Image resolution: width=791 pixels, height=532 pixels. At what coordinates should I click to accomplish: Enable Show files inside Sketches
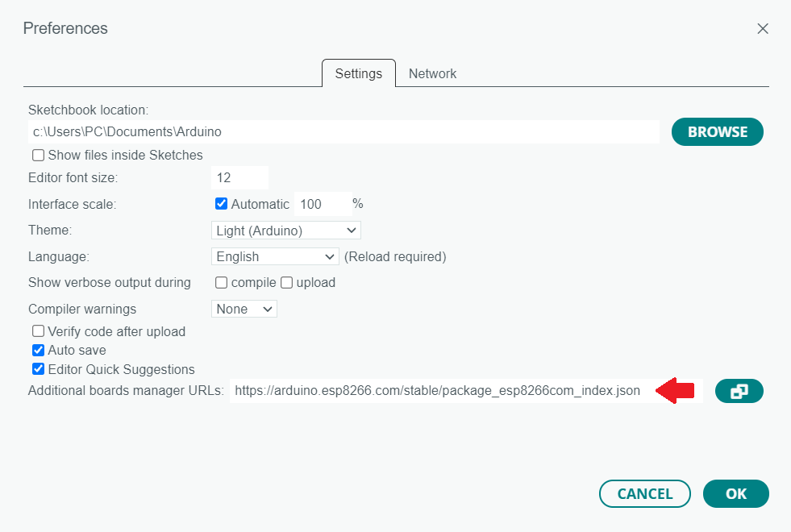[x=38, y=155]
